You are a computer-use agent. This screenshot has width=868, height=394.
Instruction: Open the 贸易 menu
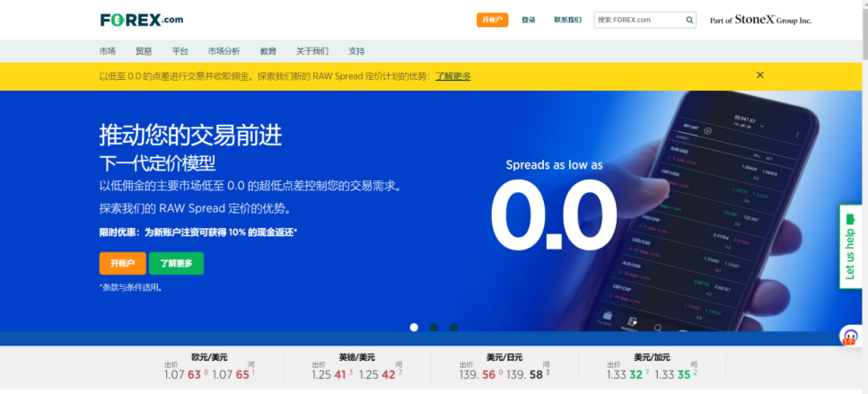coord(144,51)
